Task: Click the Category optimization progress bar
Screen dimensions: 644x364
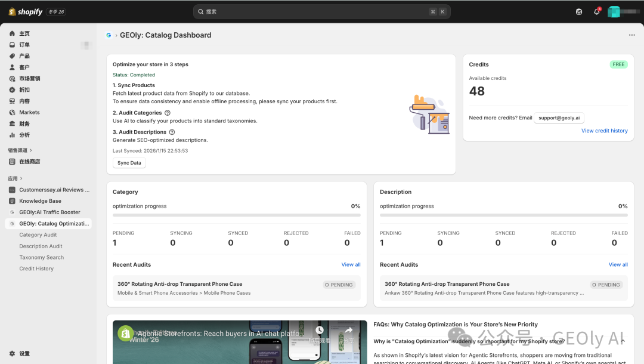Action: click(x=237, y=215)
